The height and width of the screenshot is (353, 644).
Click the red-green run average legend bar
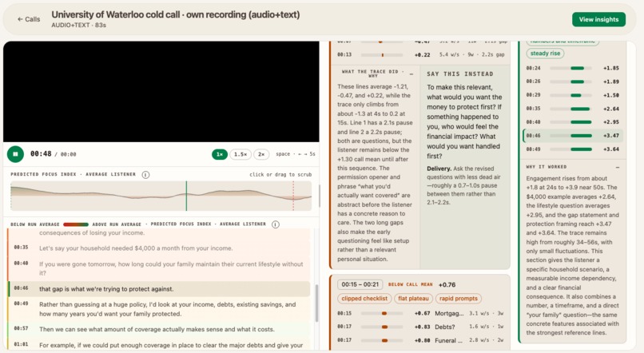click(76, 224)
